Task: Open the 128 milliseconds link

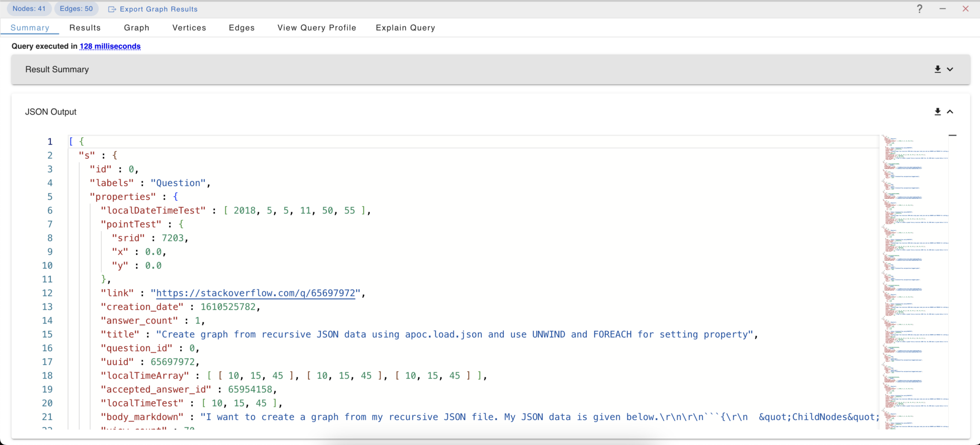Action: (110, 46)
